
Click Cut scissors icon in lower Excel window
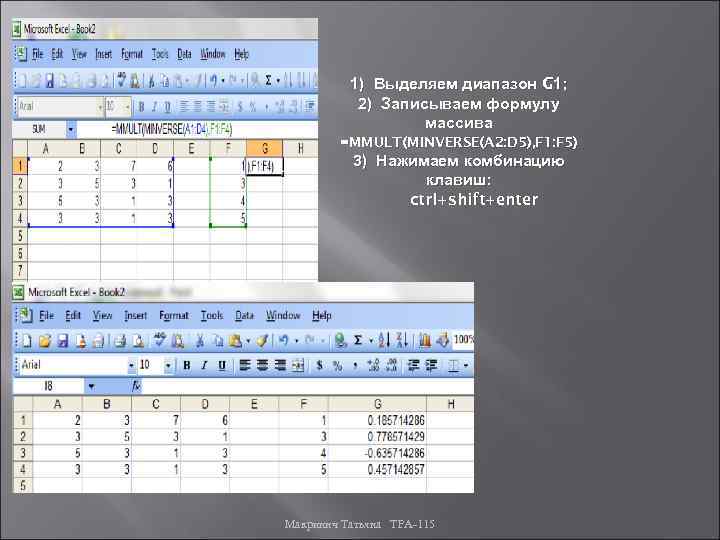point(200,341)
